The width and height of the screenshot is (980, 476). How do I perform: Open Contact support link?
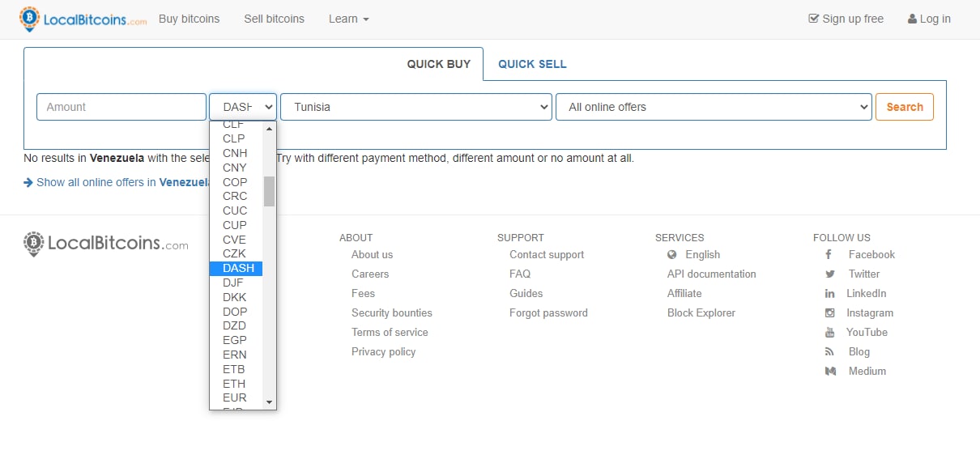click(547, 254)
